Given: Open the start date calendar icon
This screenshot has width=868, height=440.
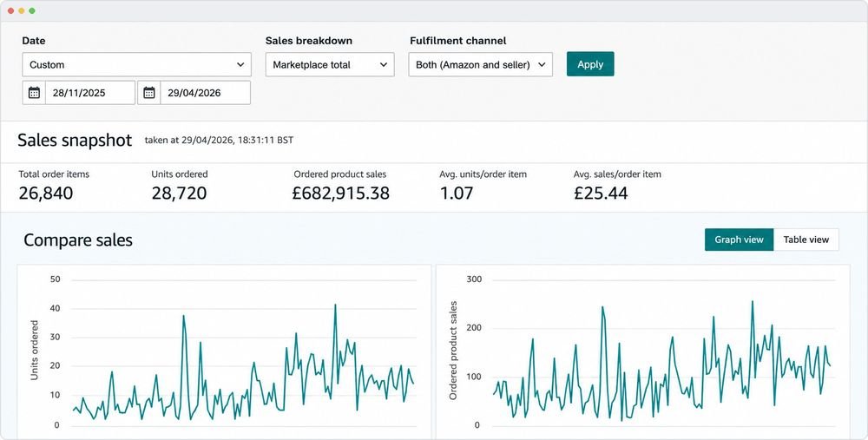Looking at the screenshot, I should (x=35, y=93).
